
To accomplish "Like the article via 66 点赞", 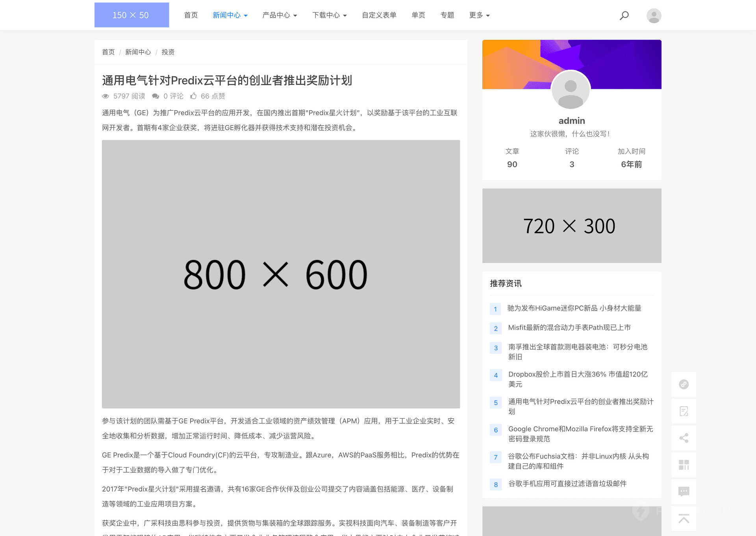I will click(208, 96).
